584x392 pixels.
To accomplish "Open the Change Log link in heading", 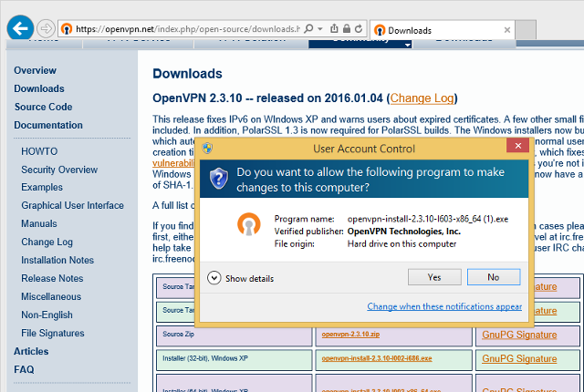I will pyautogui.click(x=422, y=98).
